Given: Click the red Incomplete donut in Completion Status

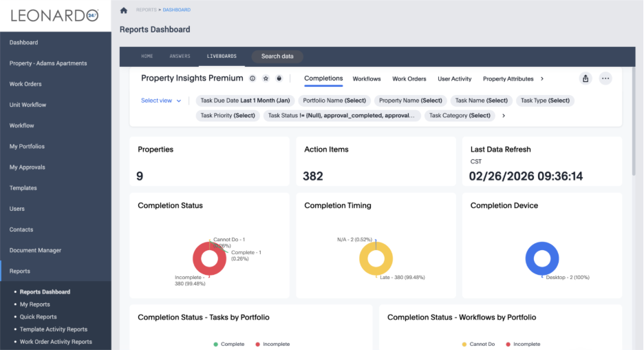Looking at the screenshot, I should coord(198,260).
